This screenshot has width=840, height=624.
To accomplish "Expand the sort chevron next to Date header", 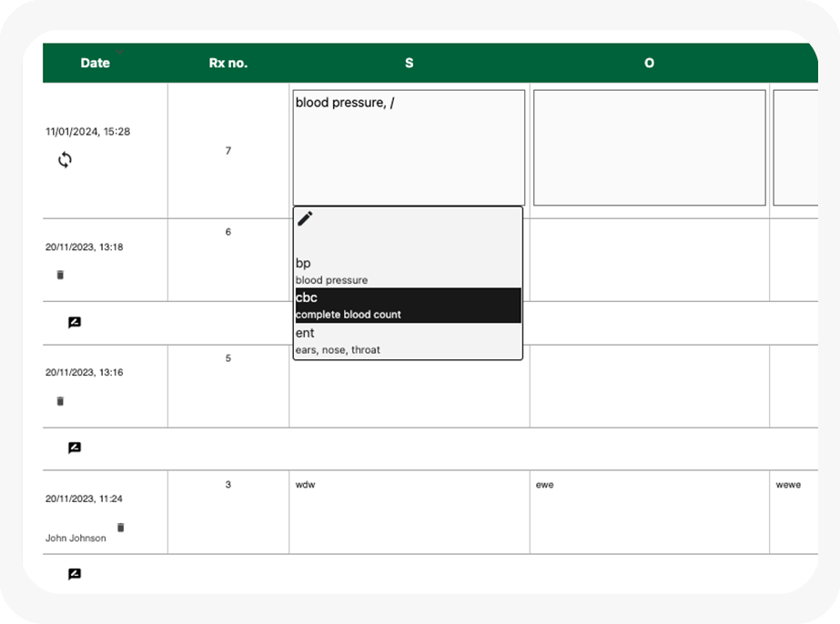I will 120,52.
